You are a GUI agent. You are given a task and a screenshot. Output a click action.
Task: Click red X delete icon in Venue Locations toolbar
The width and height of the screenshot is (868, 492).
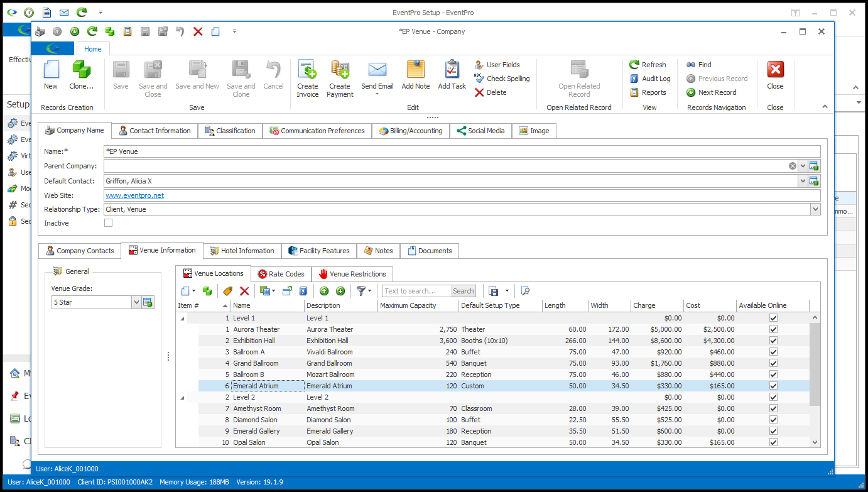coord(244,291)
